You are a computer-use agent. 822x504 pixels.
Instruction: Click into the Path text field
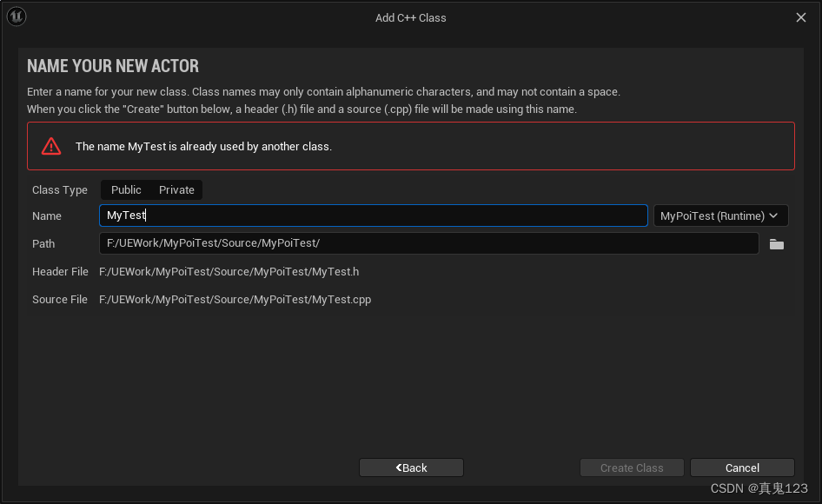point(428,243)
